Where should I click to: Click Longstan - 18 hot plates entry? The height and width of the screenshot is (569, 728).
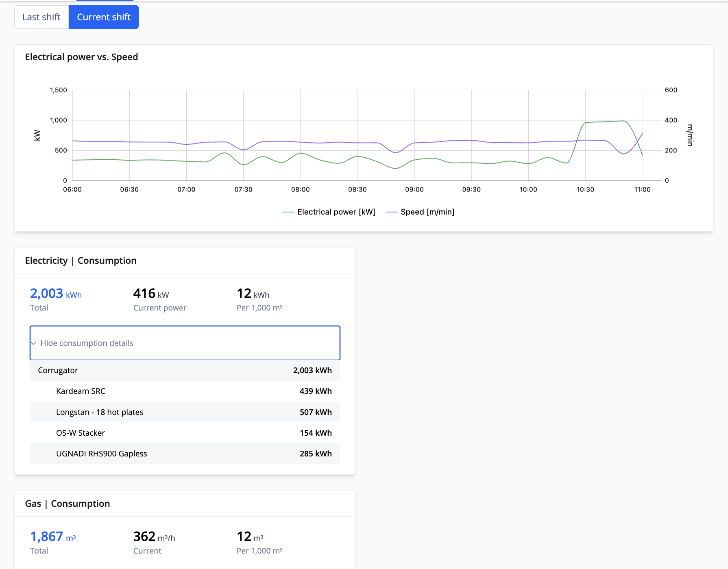point(100,412)
